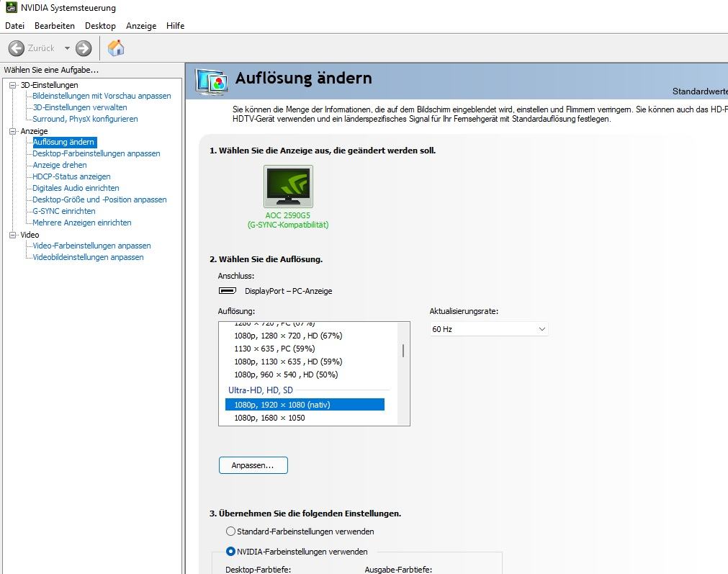Click the Anpassen... button

point(253,465)
